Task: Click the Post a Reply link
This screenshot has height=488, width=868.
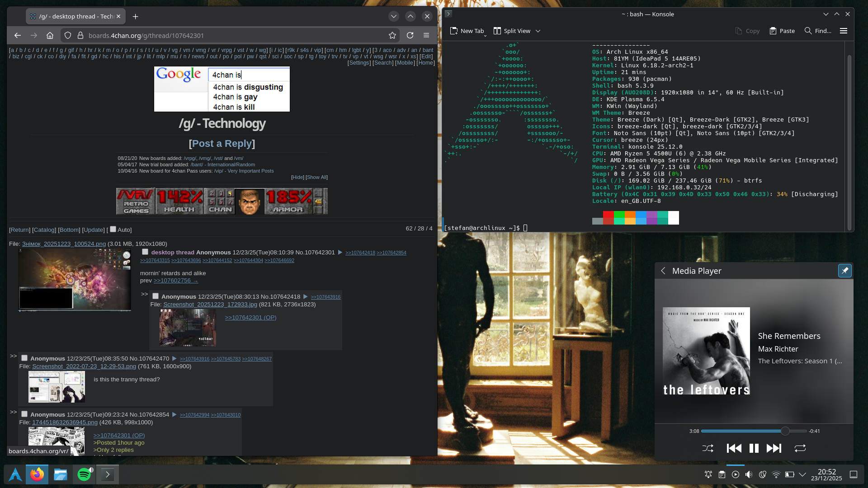Action: click(222, 143)
